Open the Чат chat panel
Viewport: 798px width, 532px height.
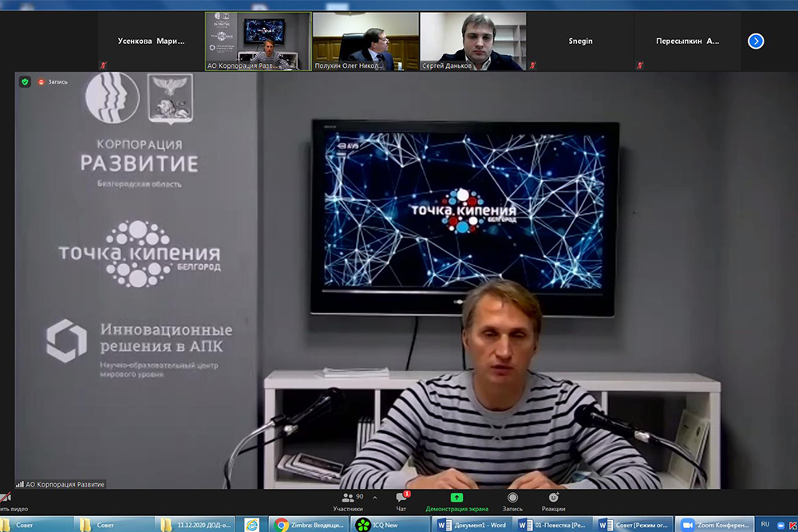point(401,502)
